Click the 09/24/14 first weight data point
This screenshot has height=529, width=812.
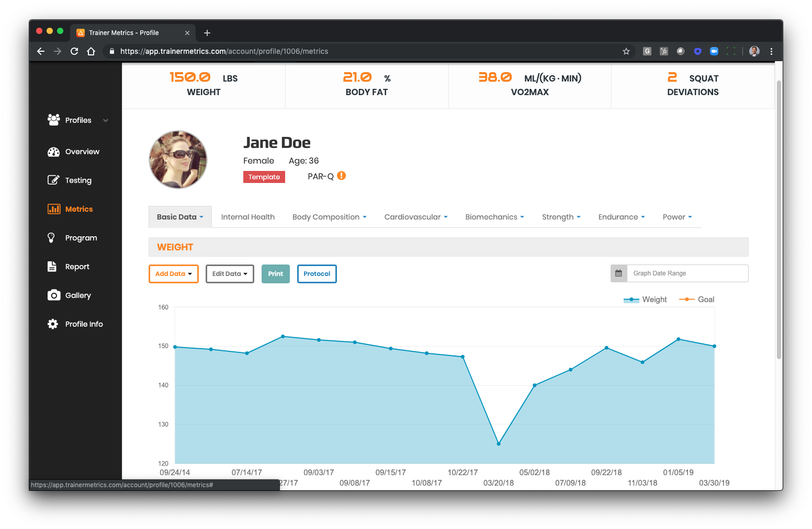click(x=175, y=347)
